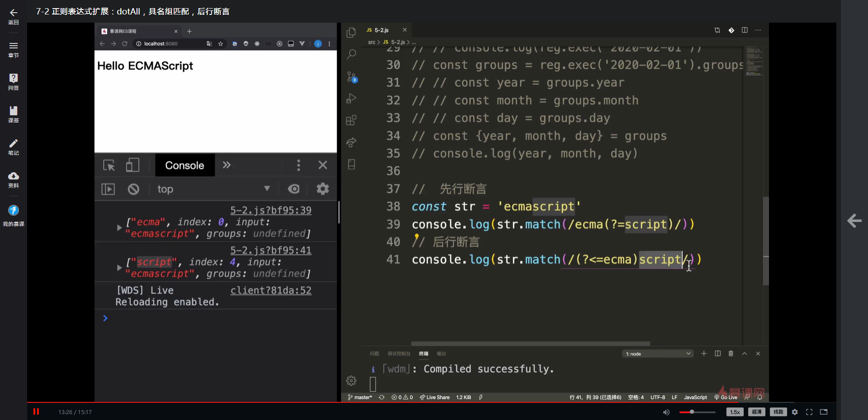Enter fullscreen video mode

(x=809, y=412)
